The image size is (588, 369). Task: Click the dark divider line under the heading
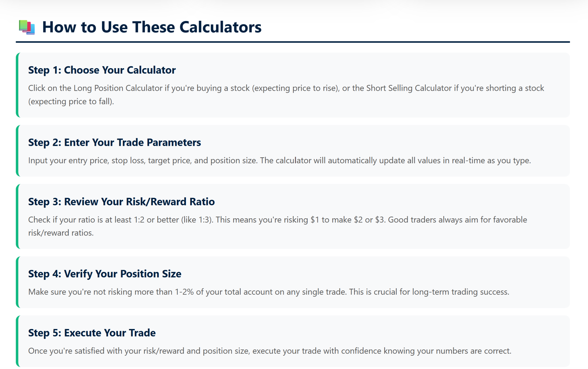[293, 42]
